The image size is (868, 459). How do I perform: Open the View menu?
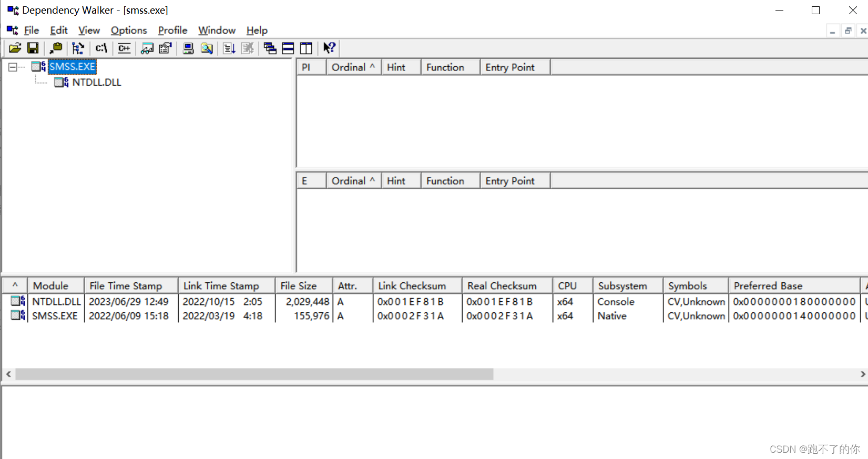(89, 30)
